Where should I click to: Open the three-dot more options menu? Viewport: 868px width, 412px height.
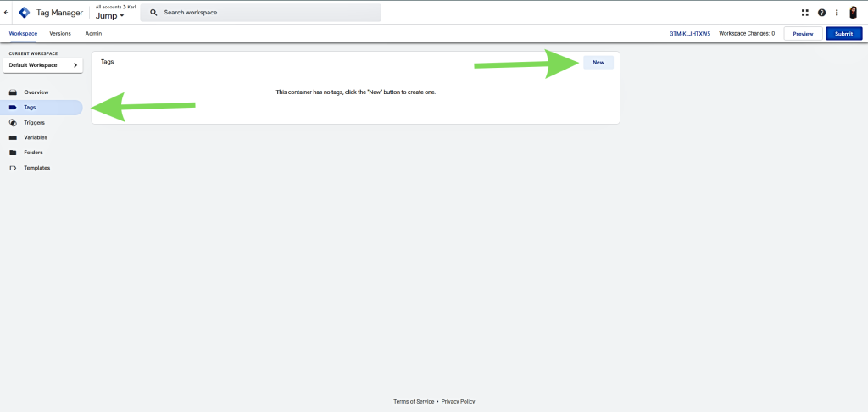tap(837, 13)
